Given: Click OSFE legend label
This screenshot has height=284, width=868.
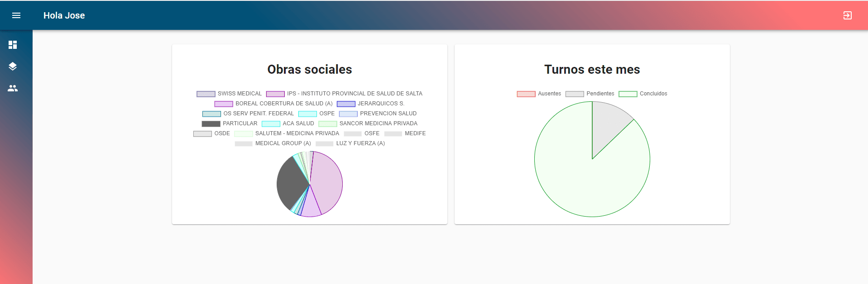Looking at the screenshot, I should click(x=372, y=133).
